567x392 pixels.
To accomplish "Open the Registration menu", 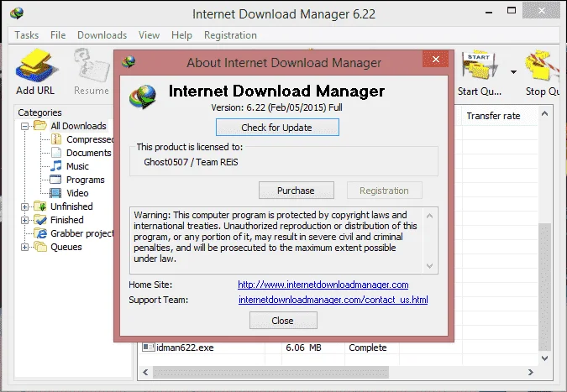I will 230,35.
